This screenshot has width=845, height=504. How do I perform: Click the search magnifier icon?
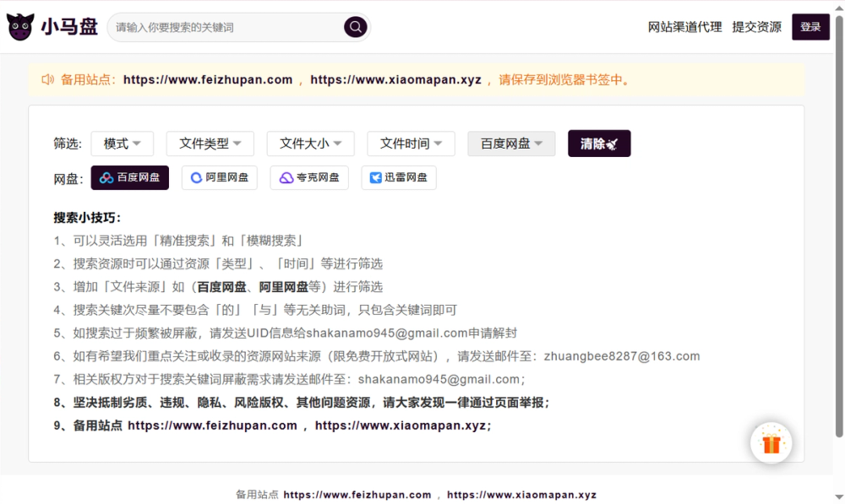355,26
